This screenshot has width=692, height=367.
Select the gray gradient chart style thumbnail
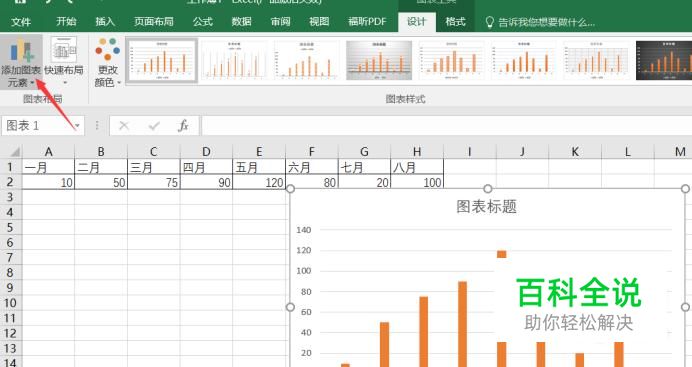click(379, 60)
